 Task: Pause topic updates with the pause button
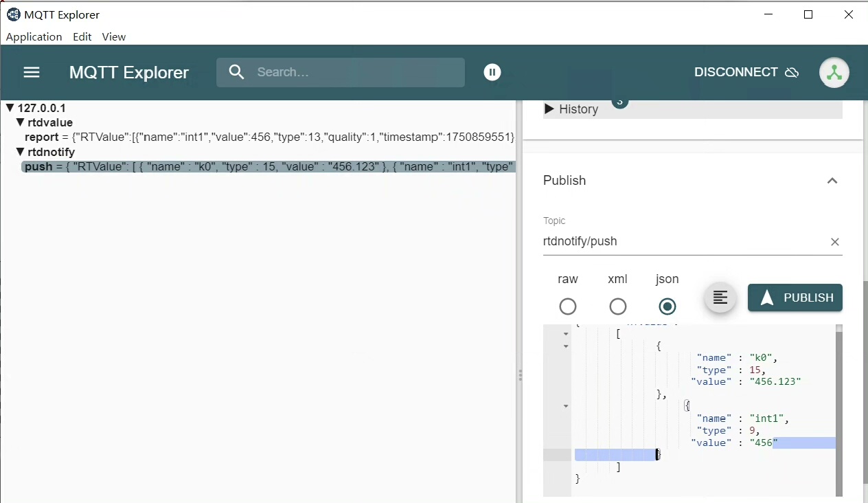point(492,72)
